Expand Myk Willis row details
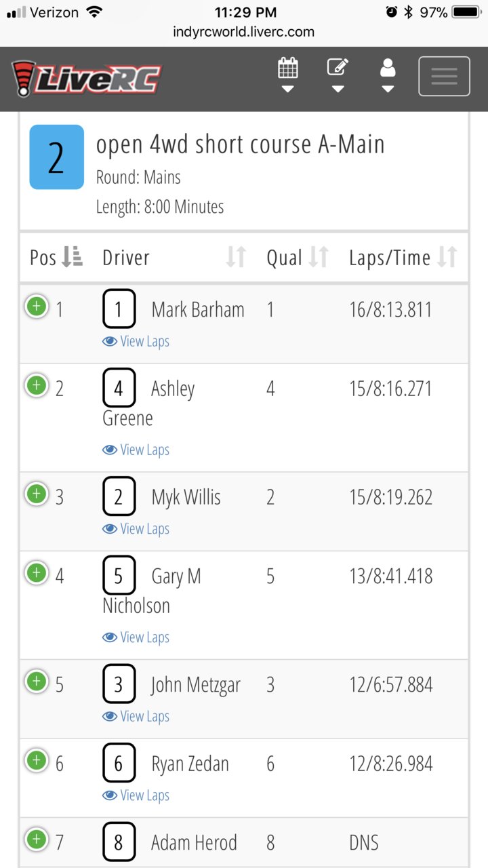 coord(37,494)
